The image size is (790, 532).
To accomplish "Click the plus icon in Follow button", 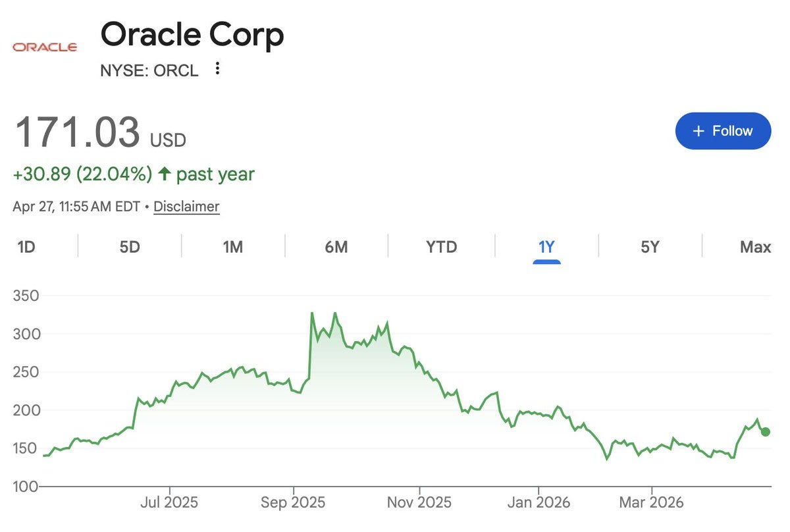I will (x=699, y=131).
